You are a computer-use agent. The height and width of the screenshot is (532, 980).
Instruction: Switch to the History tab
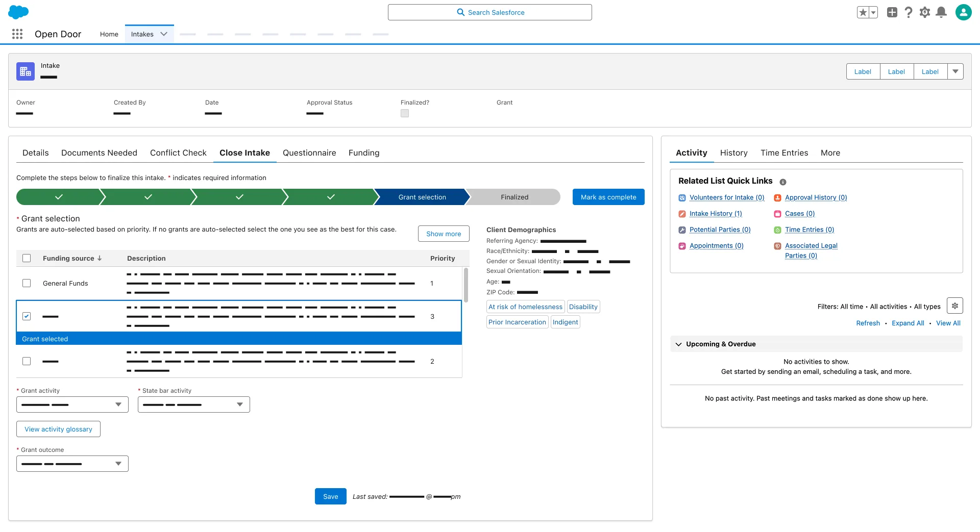click(734, 153)
